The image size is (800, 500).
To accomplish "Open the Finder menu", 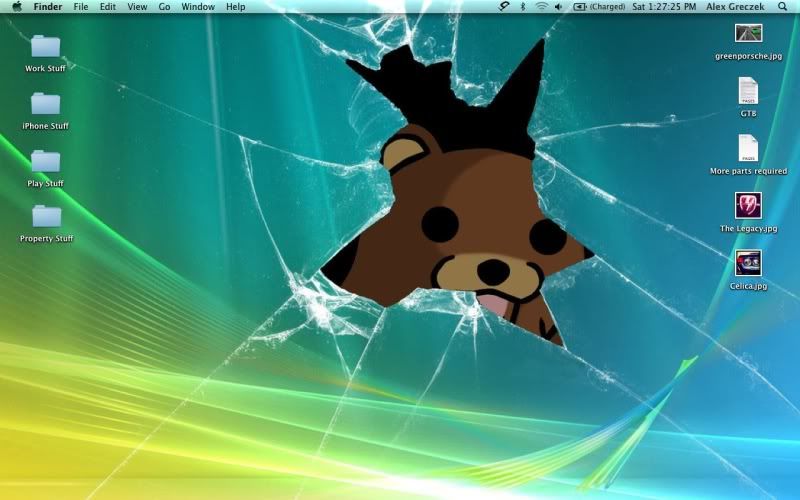I will click(x=47, y=7).
